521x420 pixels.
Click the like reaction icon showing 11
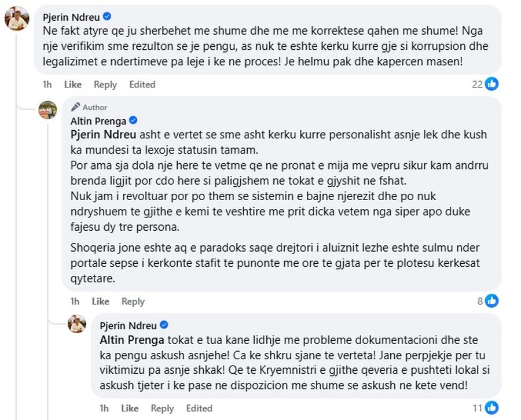pyautogui.click(x=492, y=408)
